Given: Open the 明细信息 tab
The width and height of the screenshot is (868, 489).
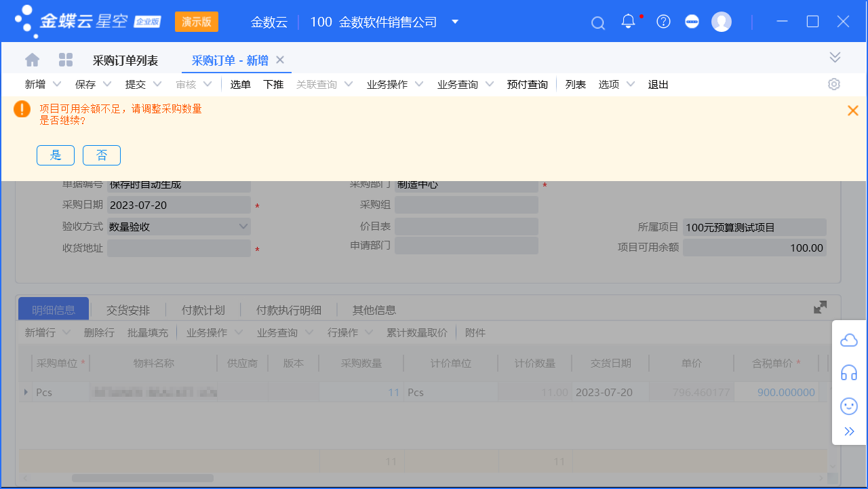Looking at the screenshot, I should coord(54,309).
